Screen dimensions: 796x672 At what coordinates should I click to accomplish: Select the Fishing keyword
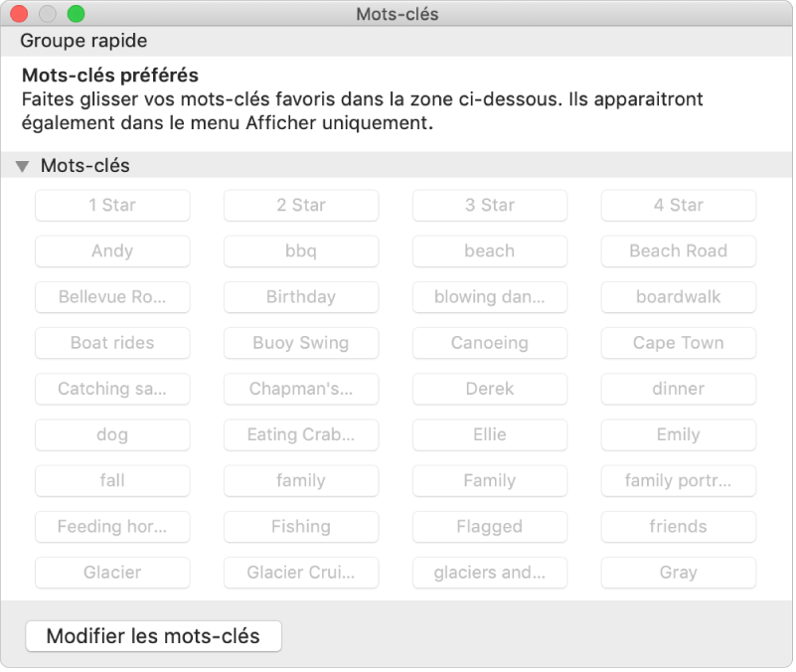300,527
